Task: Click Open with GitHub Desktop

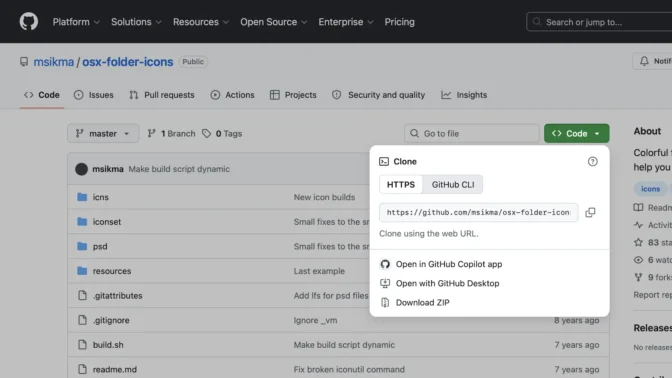Action: tap(447, 283)
